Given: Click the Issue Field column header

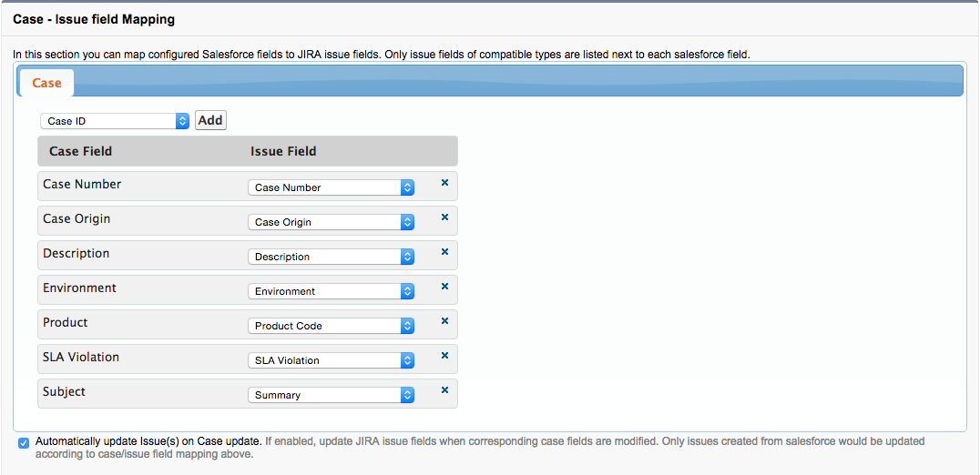Looking at the screenshot, I should click(x=283, y=151).
